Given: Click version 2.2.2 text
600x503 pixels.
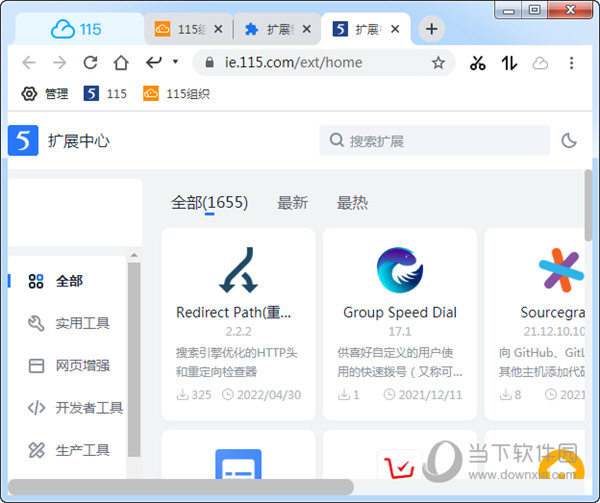Looking at the screenshot, I should click(238, 331).
